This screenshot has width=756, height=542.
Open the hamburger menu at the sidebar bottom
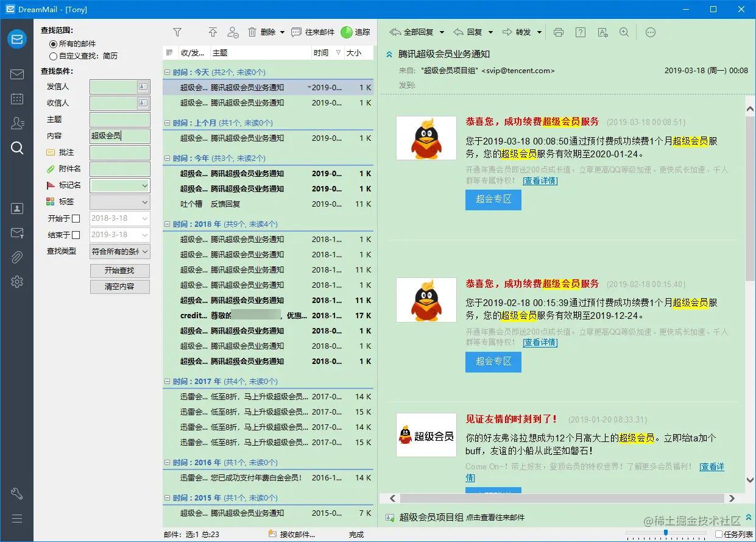tap(17, 519)
